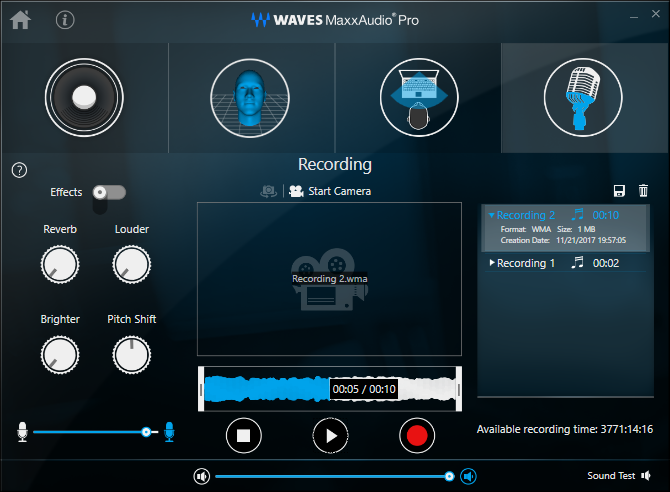The image size is (670, 492).
Task: Click the low microphone level icon
Action: point(22,432)
